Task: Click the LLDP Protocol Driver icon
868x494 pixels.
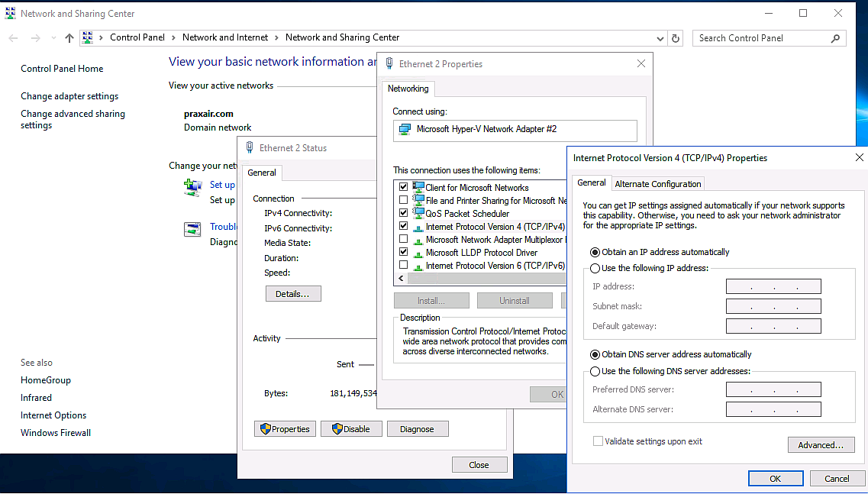Action: tap(418, 253)
